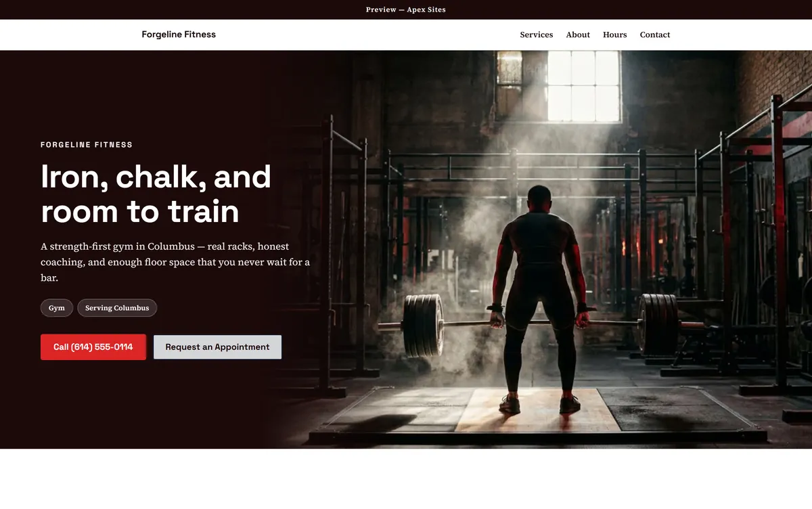
Task: Open the Services nav link
Action: (536, 35)
